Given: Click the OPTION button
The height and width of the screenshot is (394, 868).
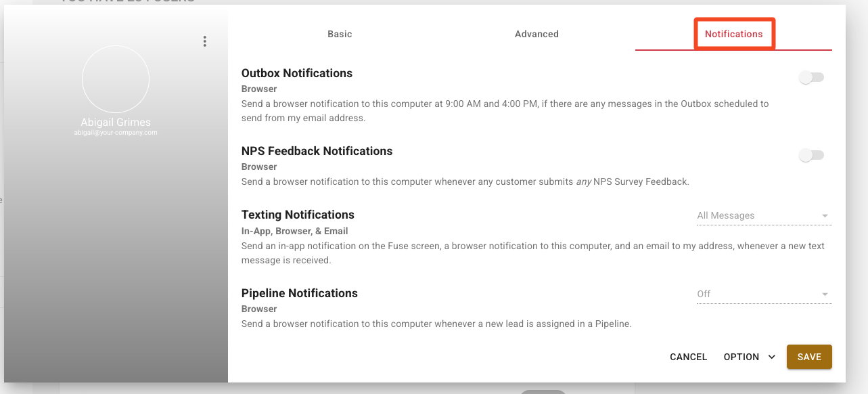Looking at the screenshot, I should [x=749, y=357].
